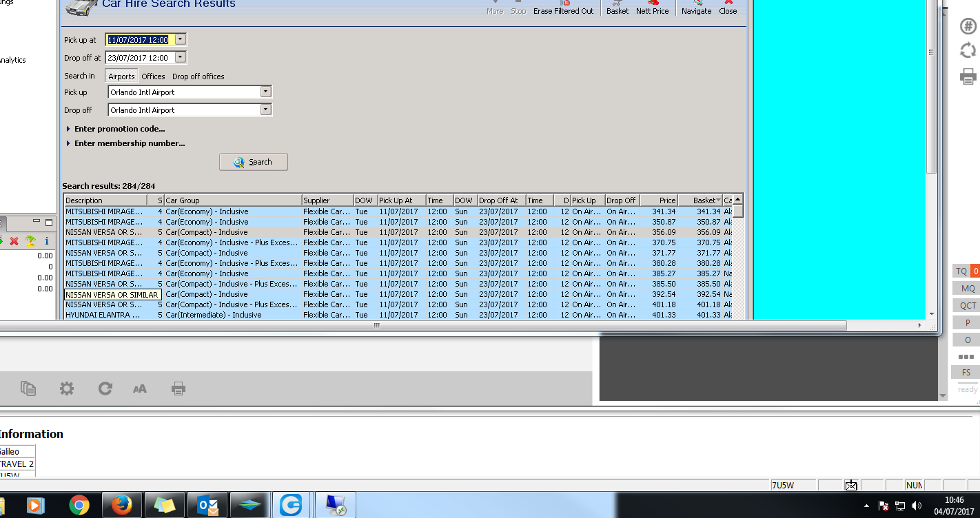
Task: Click the Drop off date field
Action: [141, 58]
